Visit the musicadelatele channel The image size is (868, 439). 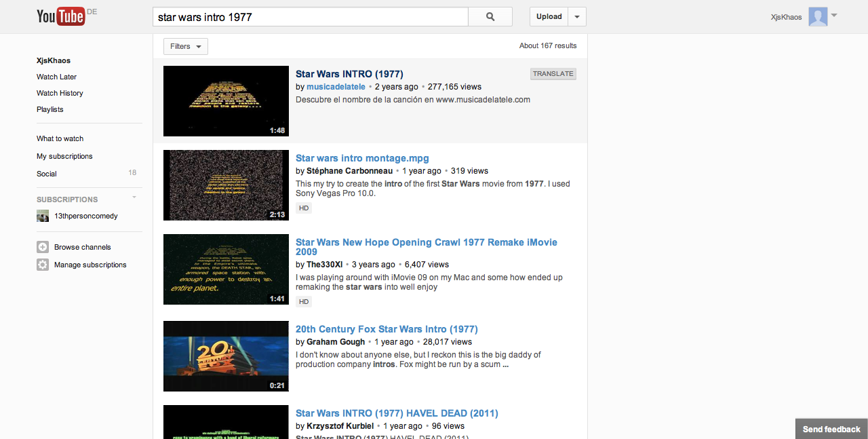coord(336,87)
